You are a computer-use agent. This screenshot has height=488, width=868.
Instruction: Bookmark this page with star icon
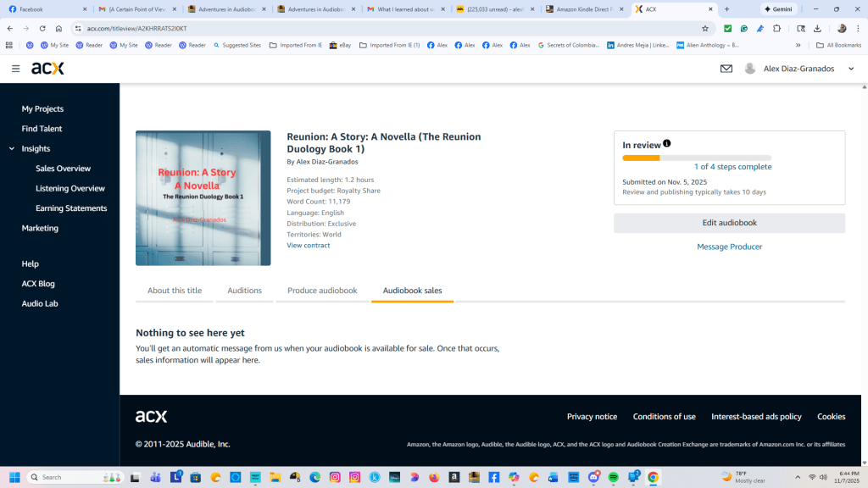[704, 28]
